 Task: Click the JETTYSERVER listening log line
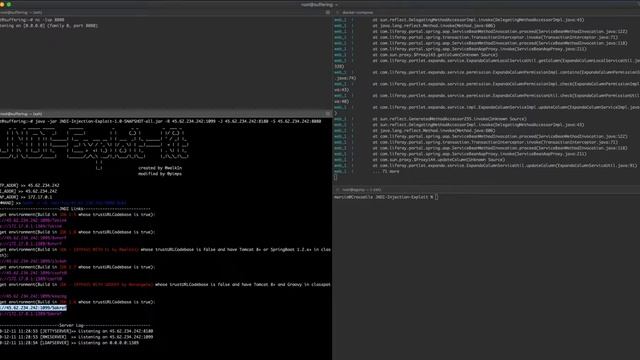click(x=77, y=331)
